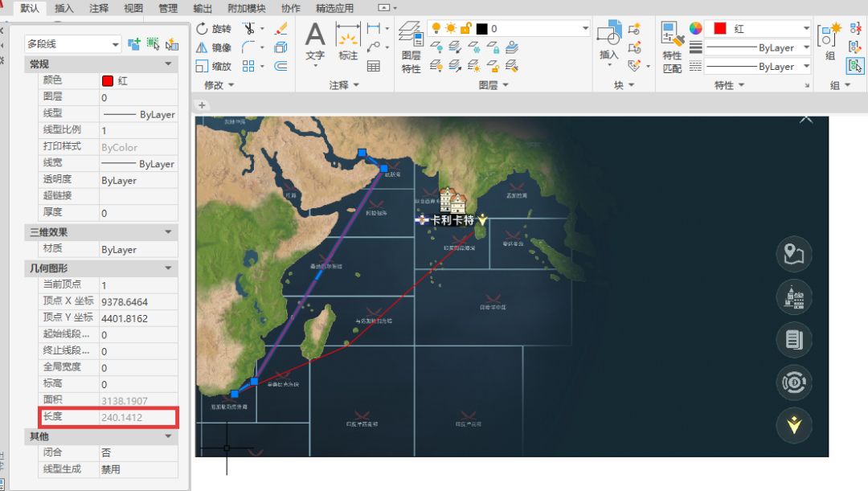Click the city buildings round button
Image resolution: width=868 pixels, height=491 pixels.
pyautogui.click(x=794, y=297)
